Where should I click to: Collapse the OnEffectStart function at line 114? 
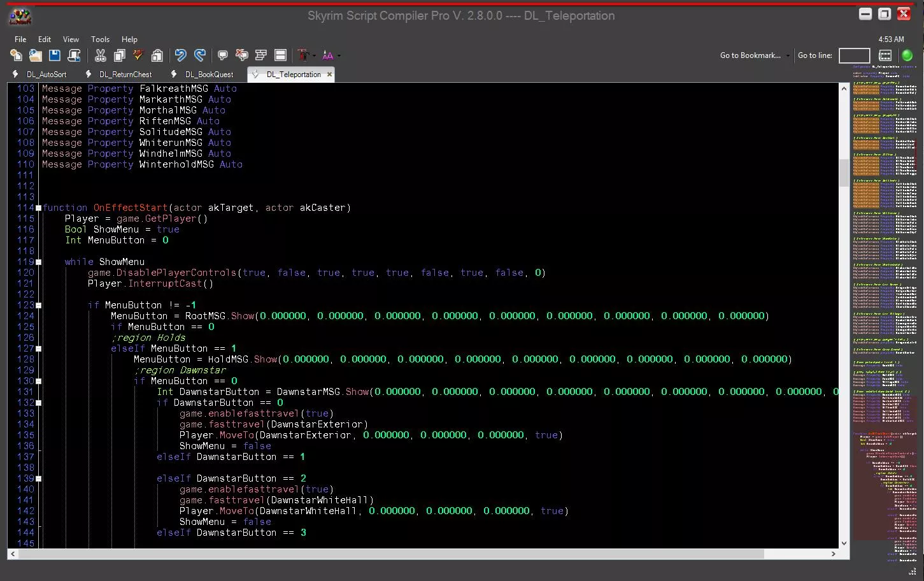pos(38,208)
